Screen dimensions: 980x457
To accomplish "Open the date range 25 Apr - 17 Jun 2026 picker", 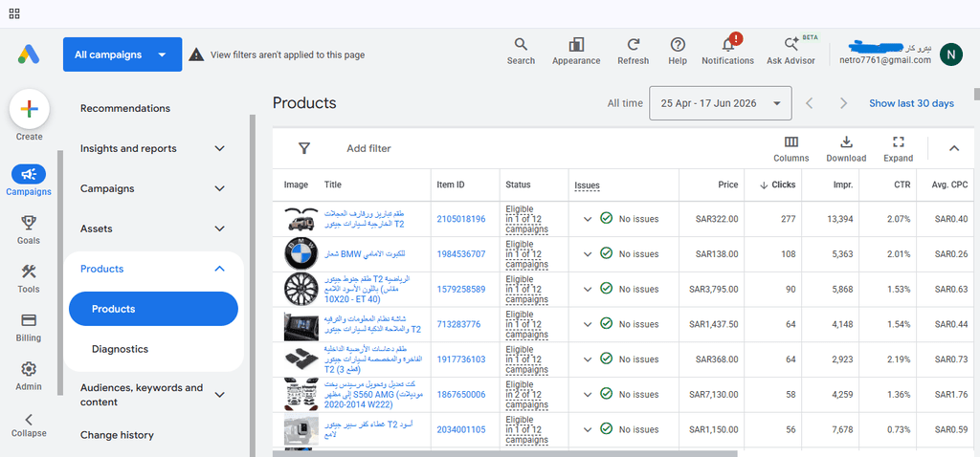I will (x=721, y=103).
